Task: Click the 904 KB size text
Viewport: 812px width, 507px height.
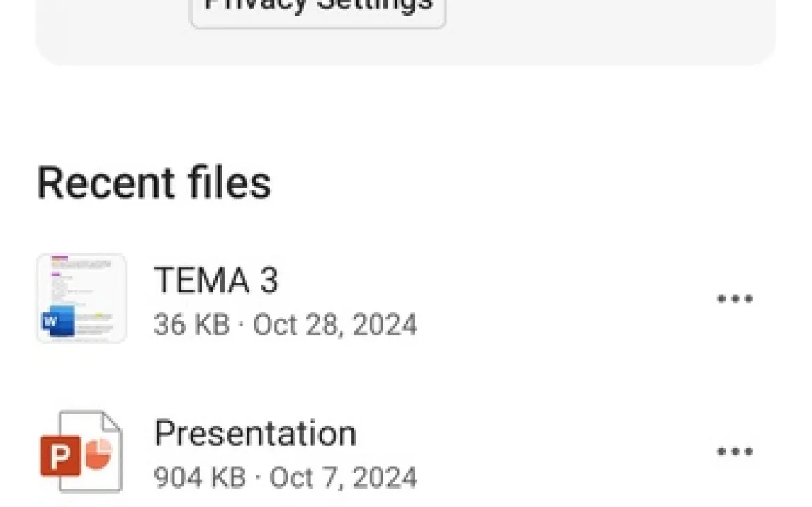Action: click(200, 478)
